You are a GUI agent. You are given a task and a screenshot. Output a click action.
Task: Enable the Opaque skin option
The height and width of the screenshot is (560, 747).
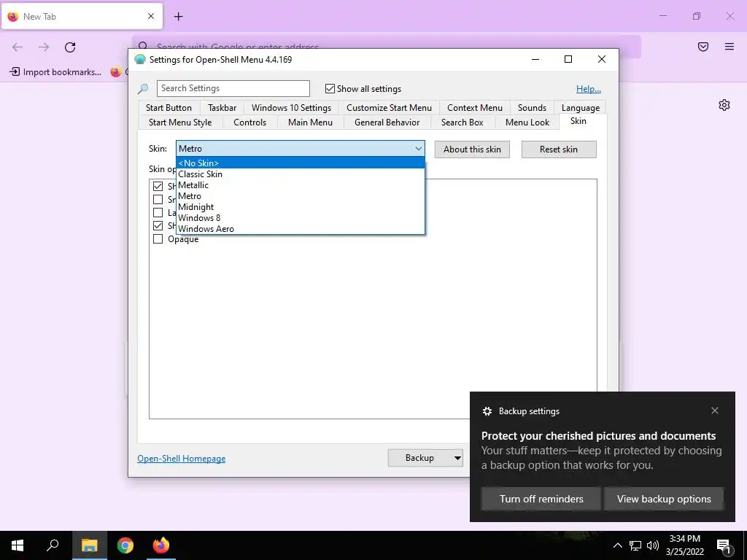pos(158,239)
